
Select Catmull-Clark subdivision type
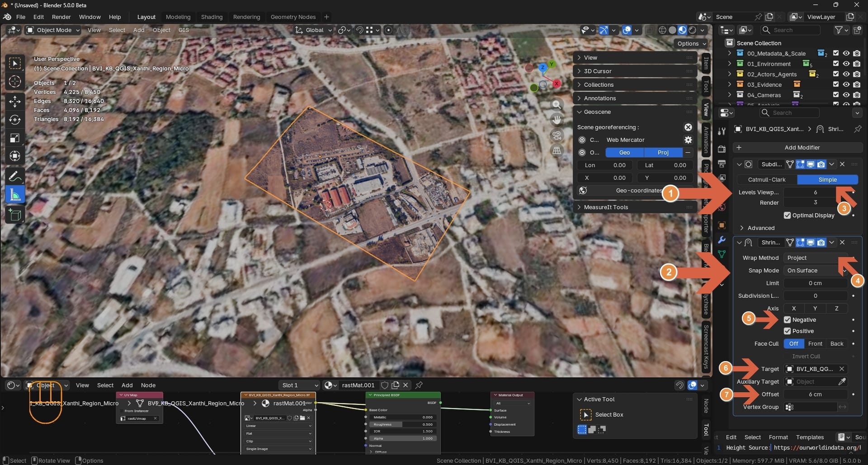point(767,180)
